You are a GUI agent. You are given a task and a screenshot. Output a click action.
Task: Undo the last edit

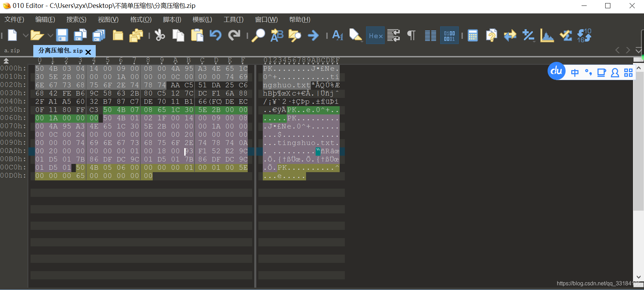(215, 35)
